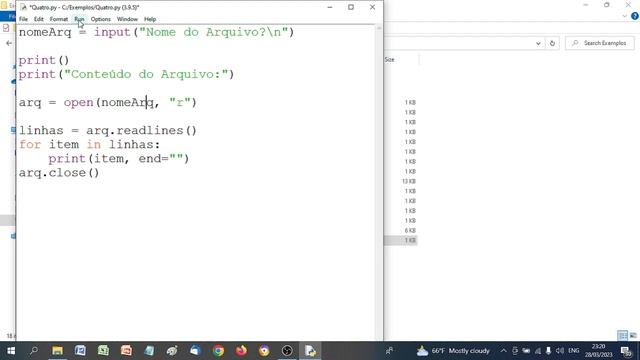Open Explorer help question mark

click(635, 16)
